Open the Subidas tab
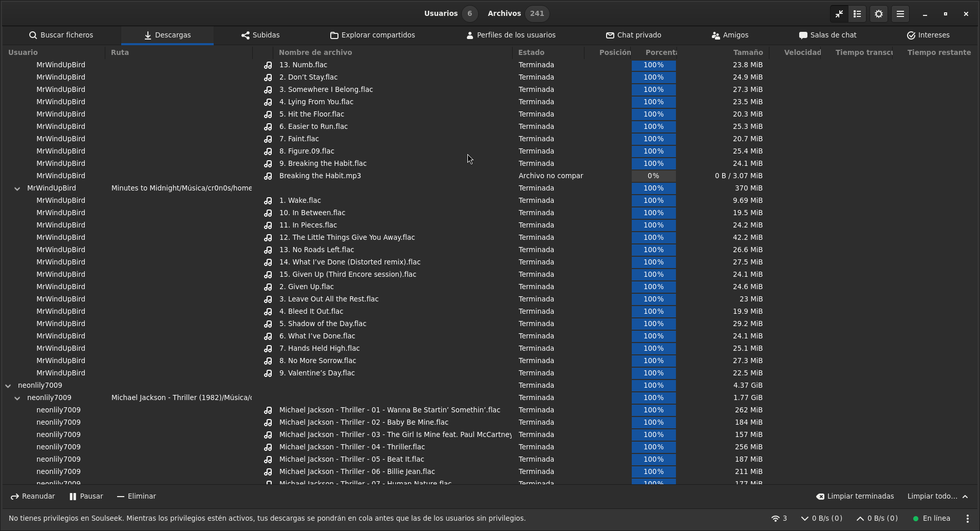Screen dimensions: 980x531 click(260, 35)
